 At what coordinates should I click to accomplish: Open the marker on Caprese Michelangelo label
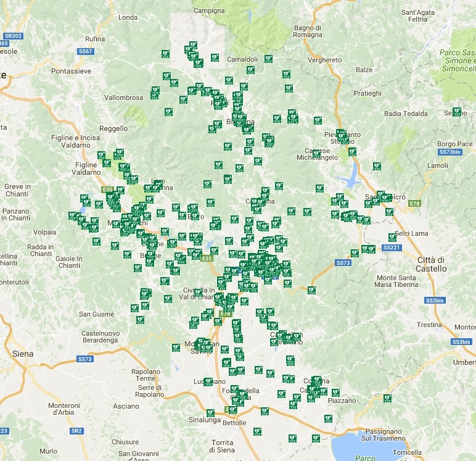317,153
